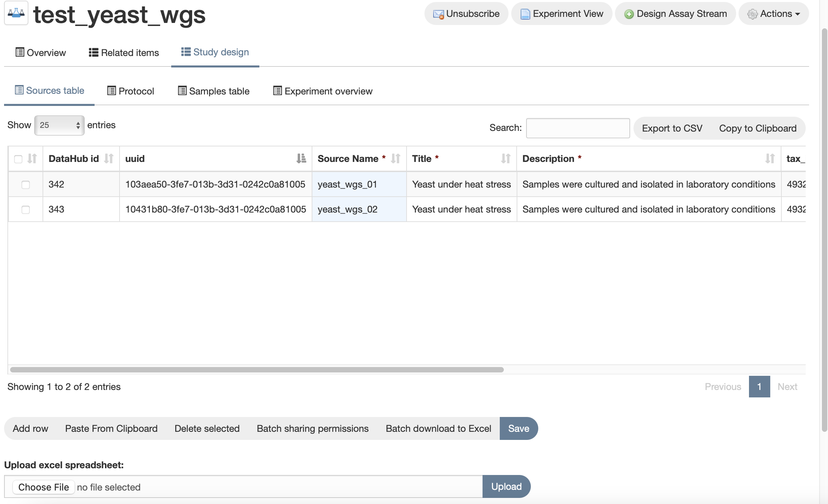Sort by Source Name column arrows
This screenshot has width=828, height=504.
[x=395, y=159]
